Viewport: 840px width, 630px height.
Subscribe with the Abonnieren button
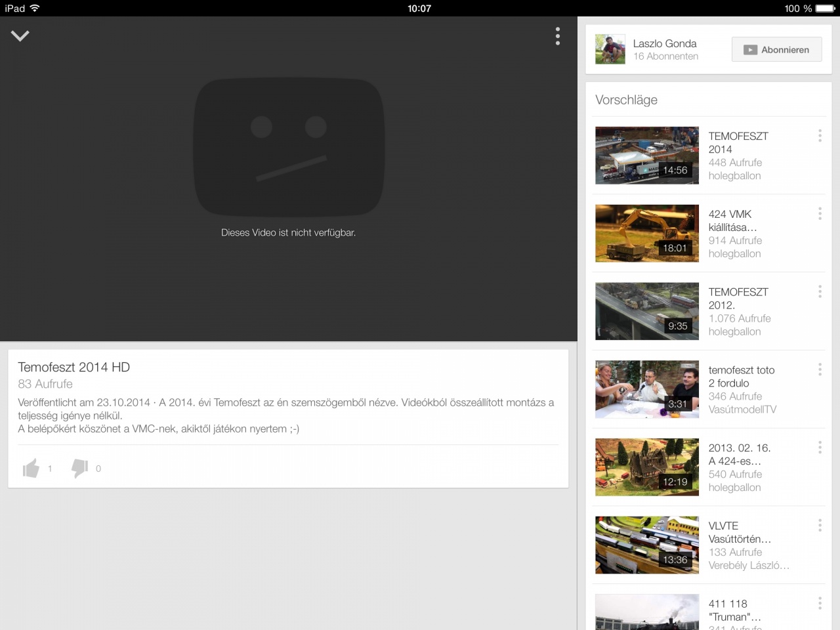[x=776, y=50]
